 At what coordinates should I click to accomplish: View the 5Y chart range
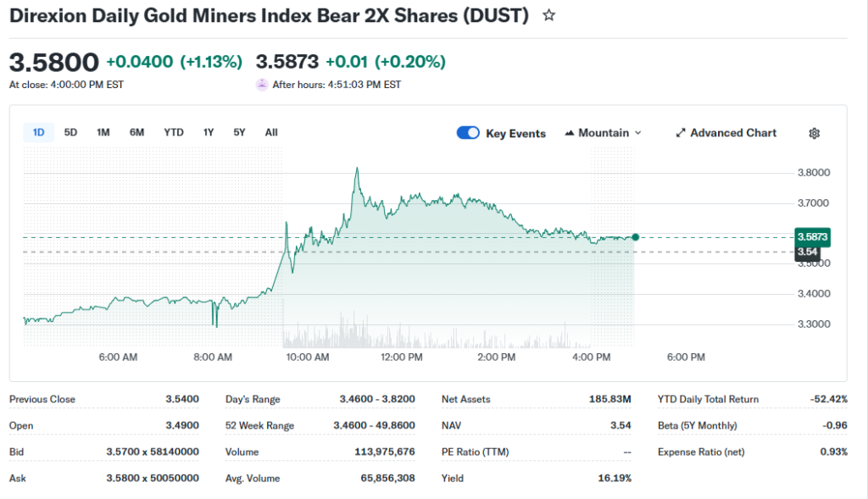240,132
